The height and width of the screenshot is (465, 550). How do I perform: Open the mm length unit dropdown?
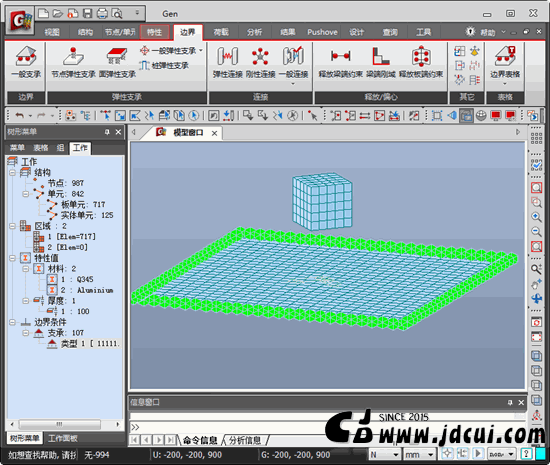coord(420,454)
